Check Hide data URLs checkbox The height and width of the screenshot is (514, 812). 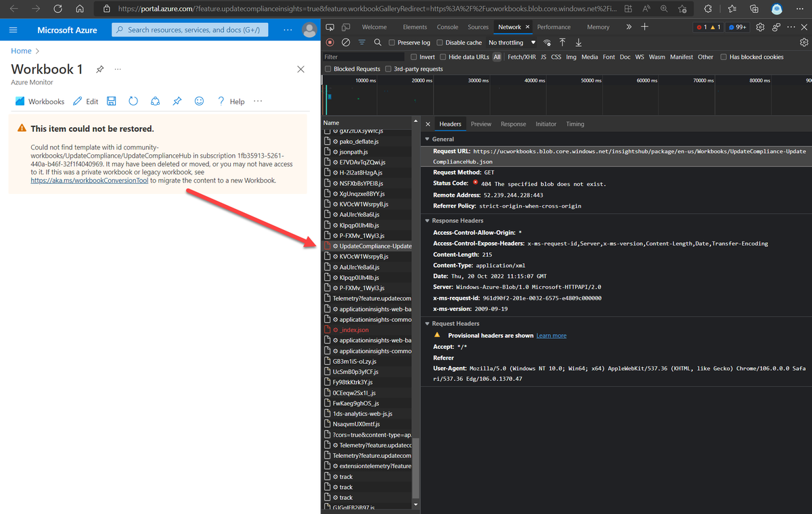(x=443, y=57)
